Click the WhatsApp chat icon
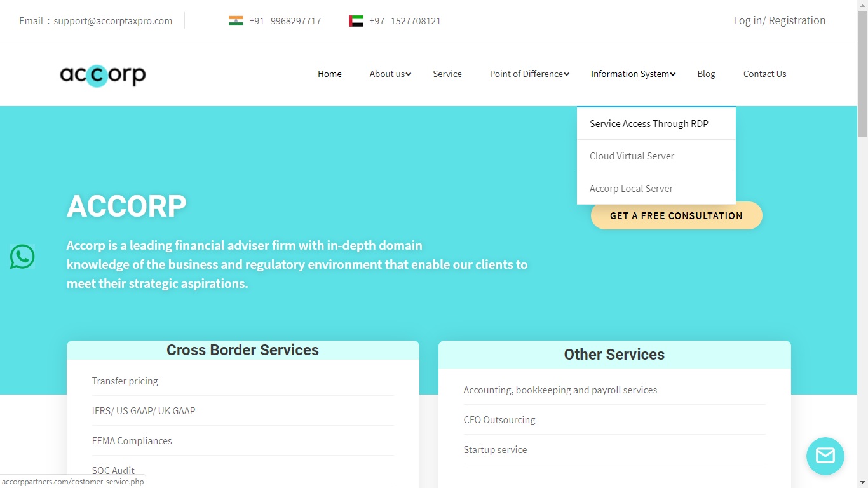The image size is (868, 488). (x=22, y=257)
